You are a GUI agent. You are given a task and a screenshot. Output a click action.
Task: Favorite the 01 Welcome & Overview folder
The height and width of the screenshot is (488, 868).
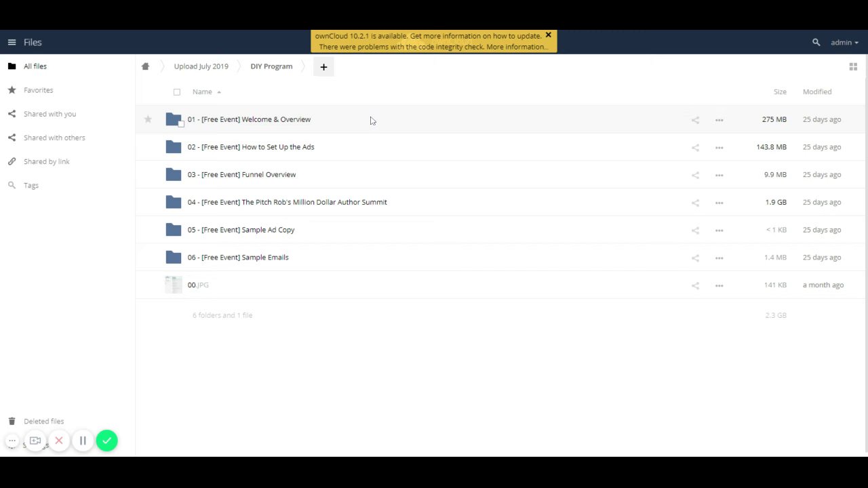pyautogui.click(x=148, y=119)
